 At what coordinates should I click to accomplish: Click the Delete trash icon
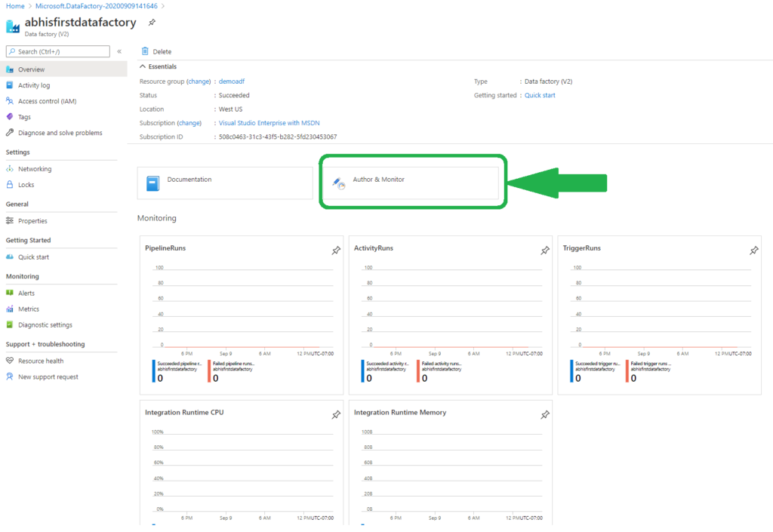click(145, 51)
